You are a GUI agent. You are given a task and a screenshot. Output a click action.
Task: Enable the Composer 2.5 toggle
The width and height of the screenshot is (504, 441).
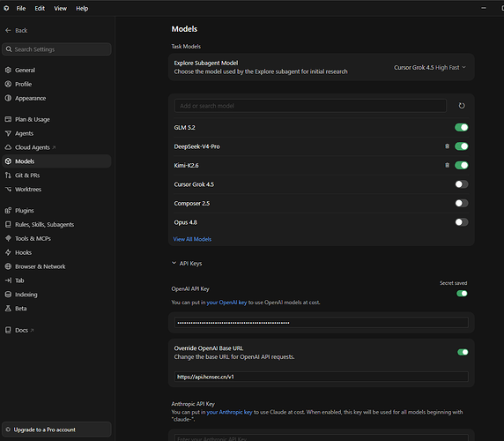(x=461, y=203)
